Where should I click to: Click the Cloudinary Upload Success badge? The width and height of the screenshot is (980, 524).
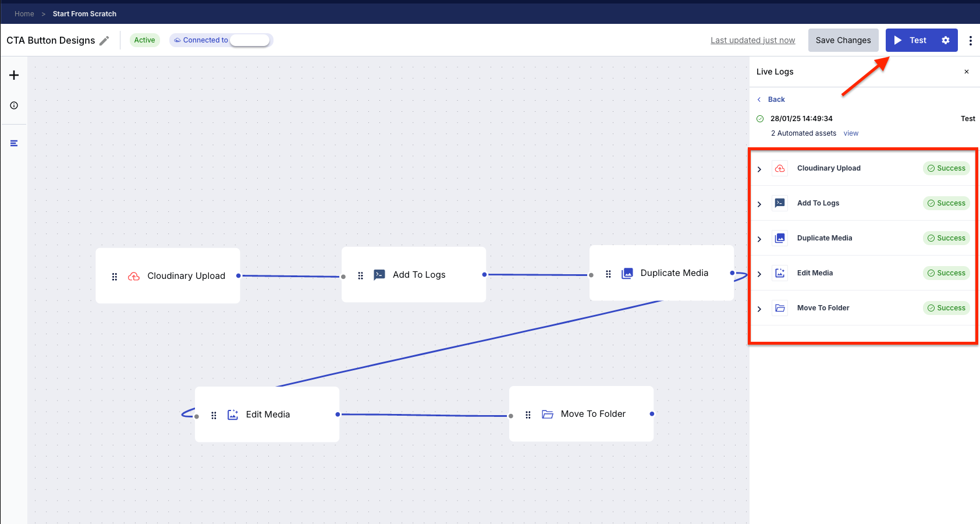point(946,168)
